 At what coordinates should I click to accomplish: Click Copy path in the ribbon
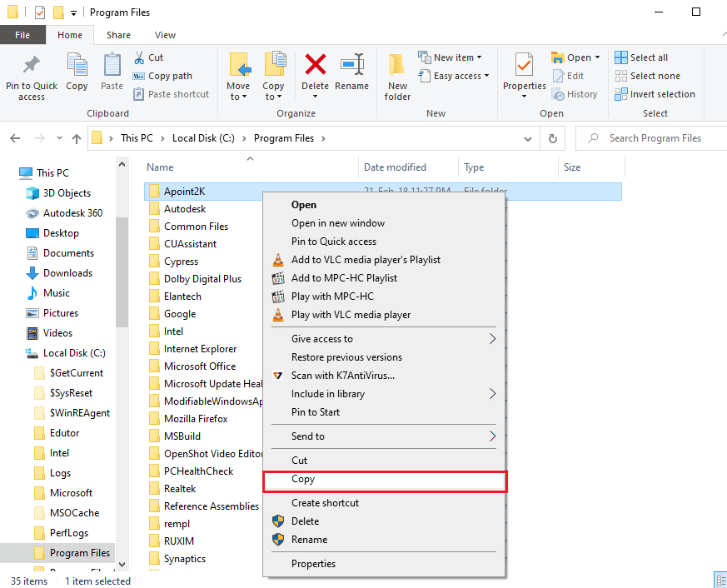point(162,76)
